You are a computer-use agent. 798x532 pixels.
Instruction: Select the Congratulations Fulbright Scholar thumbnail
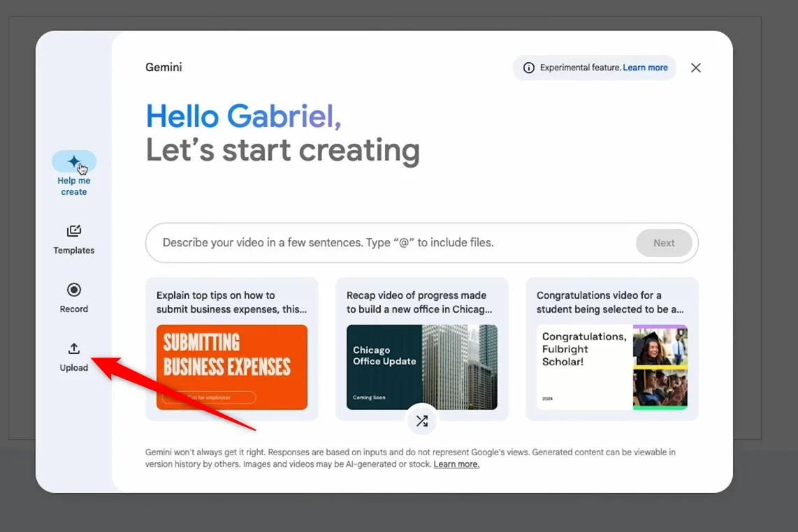(x=611, y=367)
